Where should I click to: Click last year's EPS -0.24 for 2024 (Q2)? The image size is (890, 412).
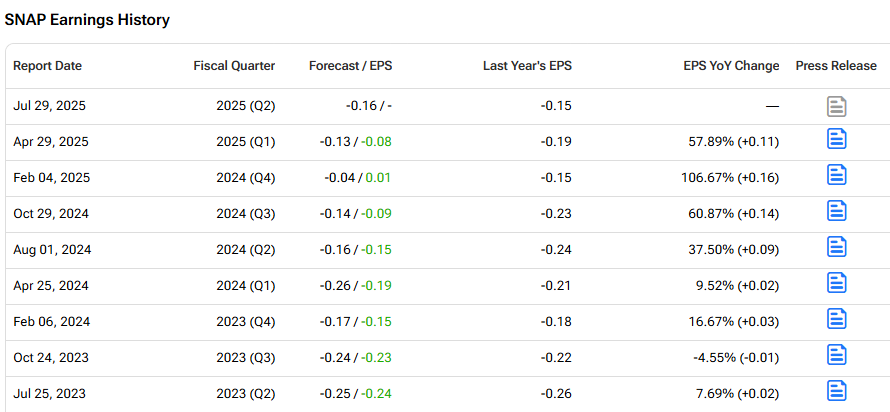pos(556,250)
